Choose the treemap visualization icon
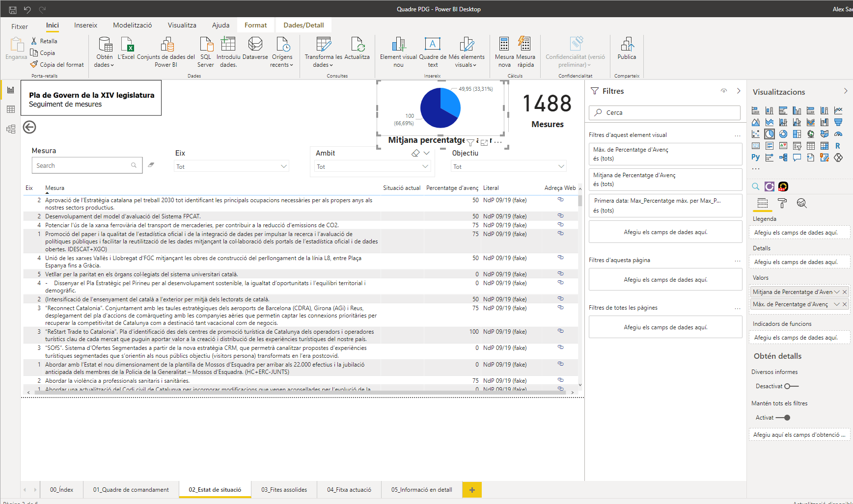 coord(797,134)
